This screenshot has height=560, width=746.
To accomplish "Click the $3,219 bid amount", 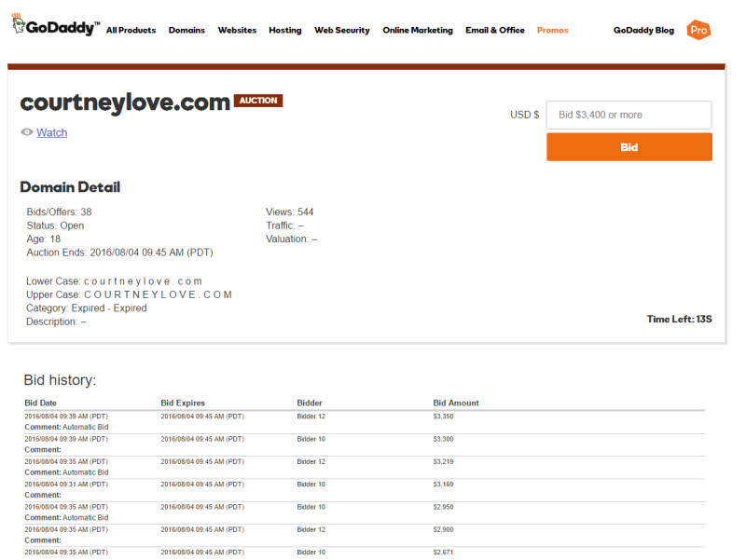I will tap(444, 461).
